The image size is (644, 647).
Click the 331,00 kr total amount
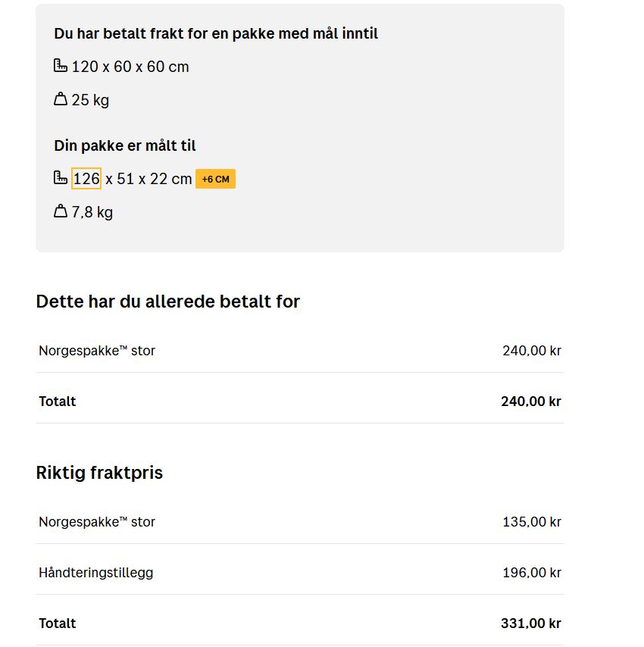[530, 624]
